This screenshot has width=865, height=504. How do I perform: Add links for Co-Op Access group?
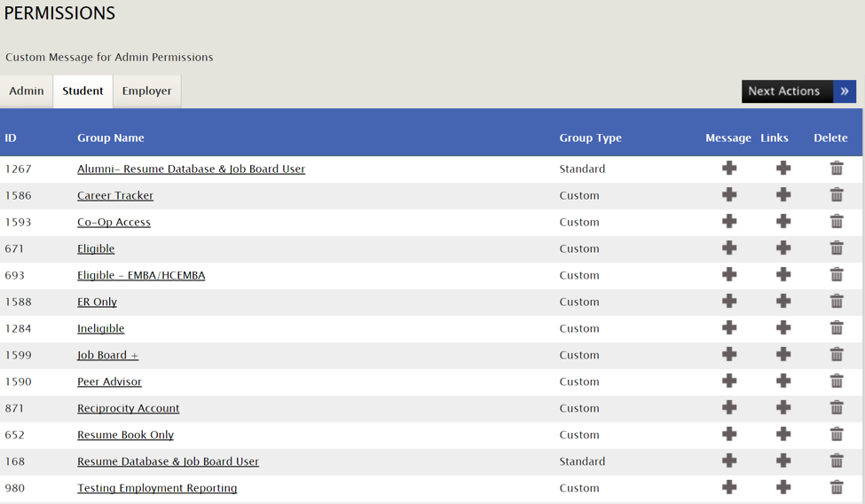coord(783,221)
